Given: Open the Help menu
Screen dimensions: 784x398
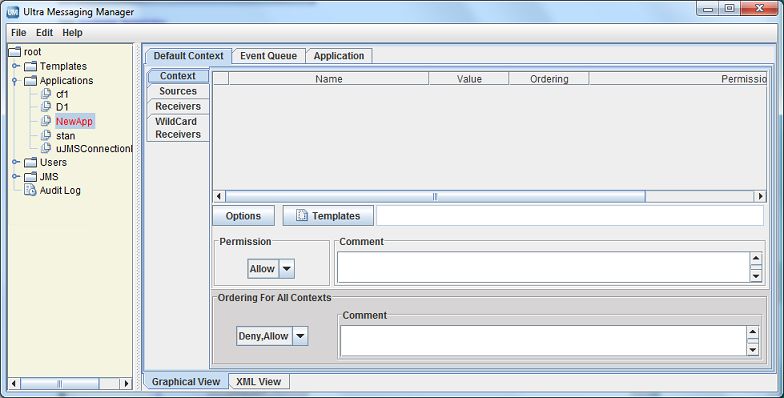Looking at the screenshot, I should 72,32.
